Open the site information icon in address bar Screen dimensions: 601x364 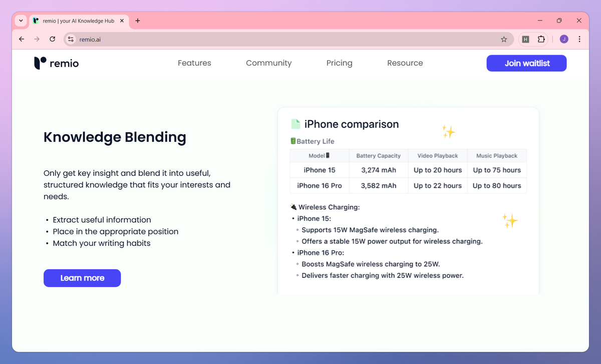pos(71,39)
